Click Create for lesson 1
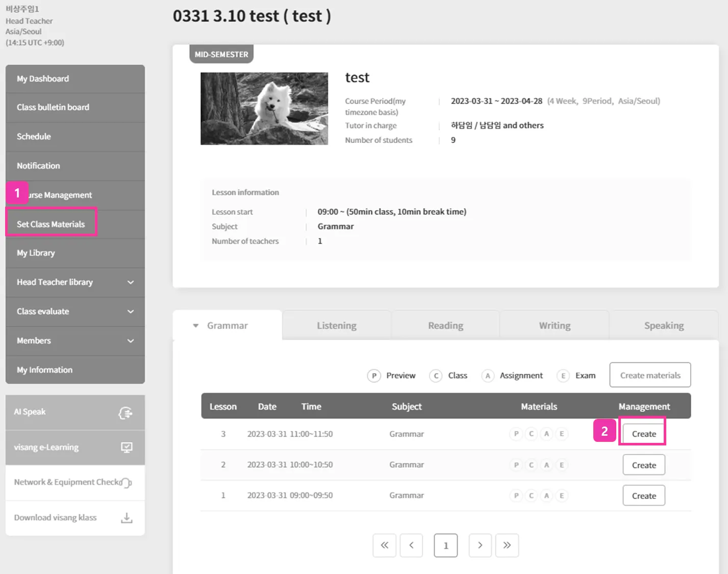The image size is (728, 574). [644, 495]
